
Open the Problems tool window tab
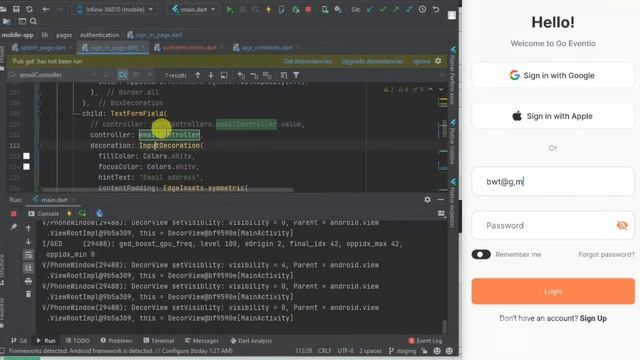click(116, 340)
